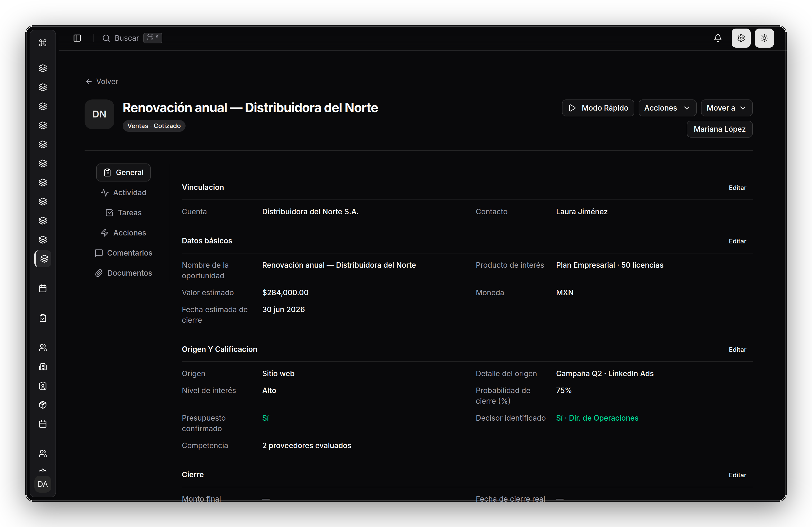Open the DA user avatar menu
The width and height of the screenshot is (812, 527).
tap(43, 484)
